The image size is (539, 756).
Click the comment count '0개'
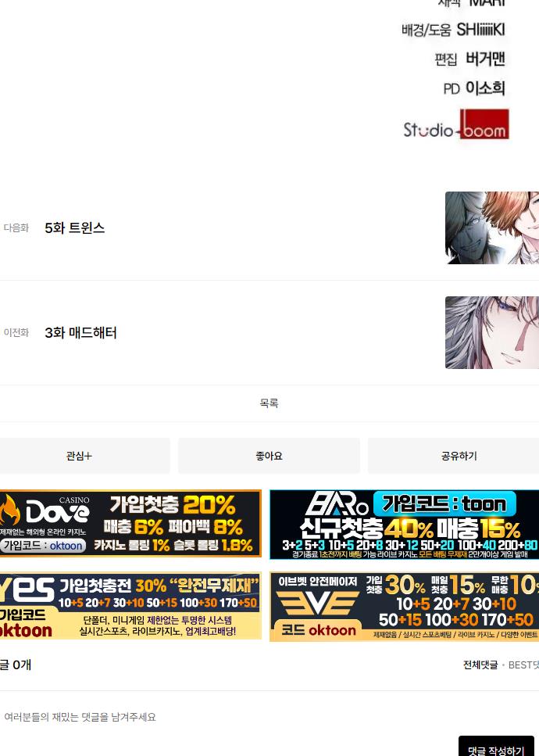22,665
